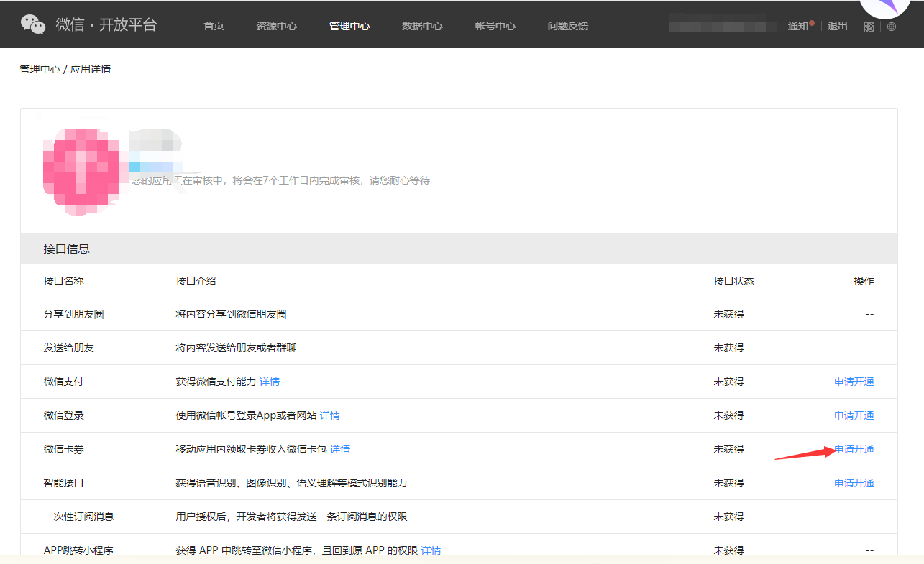
Task: Click the review notice about 7个工作日
Action: click(x=281, y=180)
